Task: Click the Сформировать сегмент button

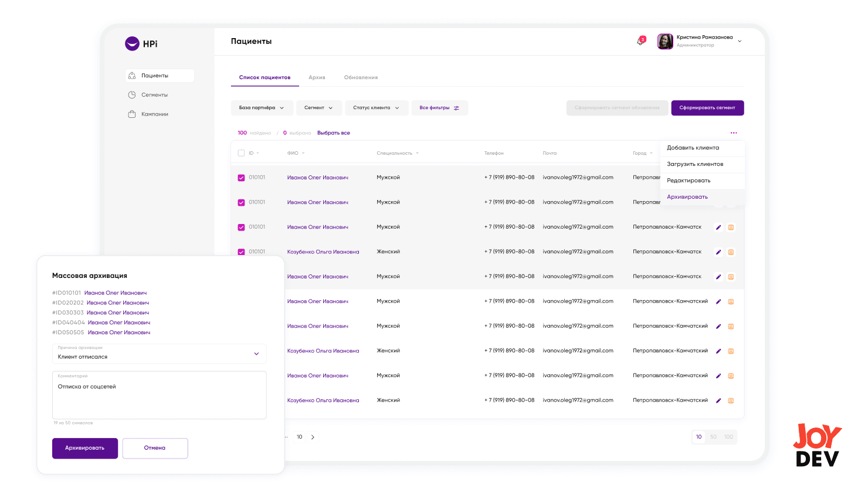Action: tap(707, 108)
